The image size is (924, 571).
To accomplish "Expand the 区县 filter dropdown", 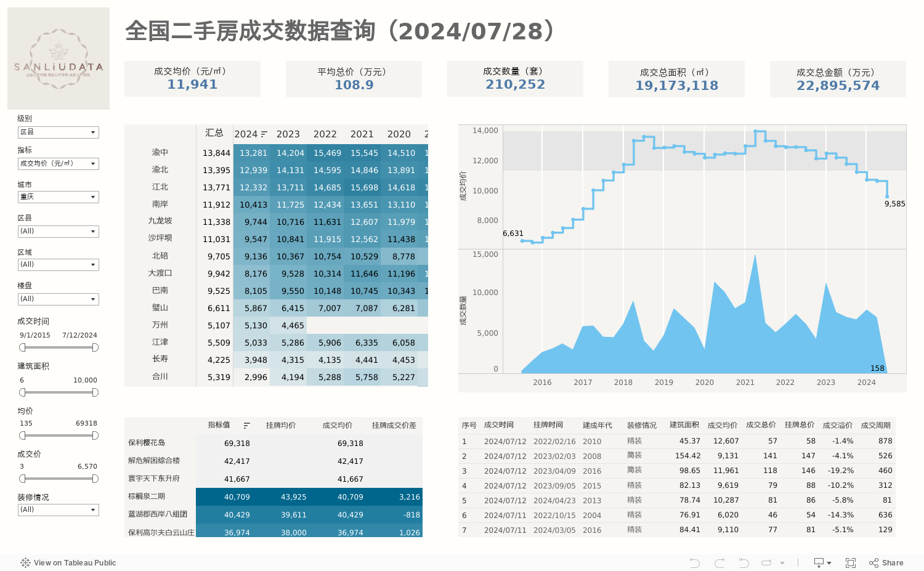I will pyautogui.click(x=59, y=232).
